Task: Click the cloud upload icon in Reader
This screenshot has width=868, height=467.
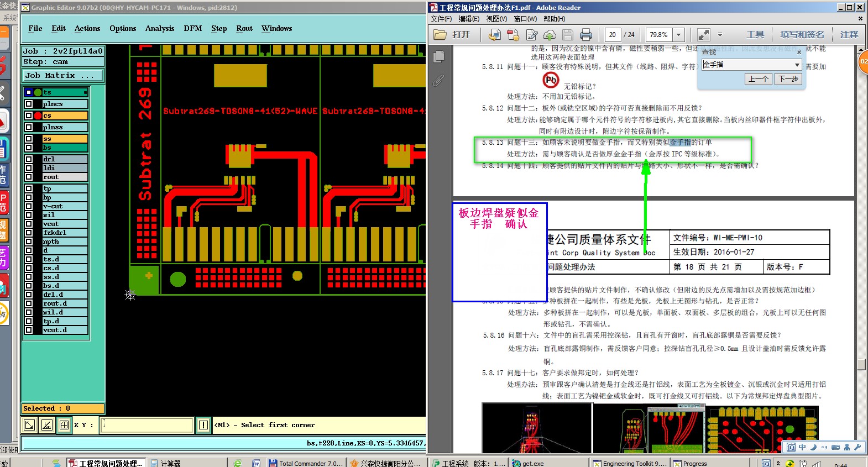Action: pyautogui.click(x=550, y=35)
